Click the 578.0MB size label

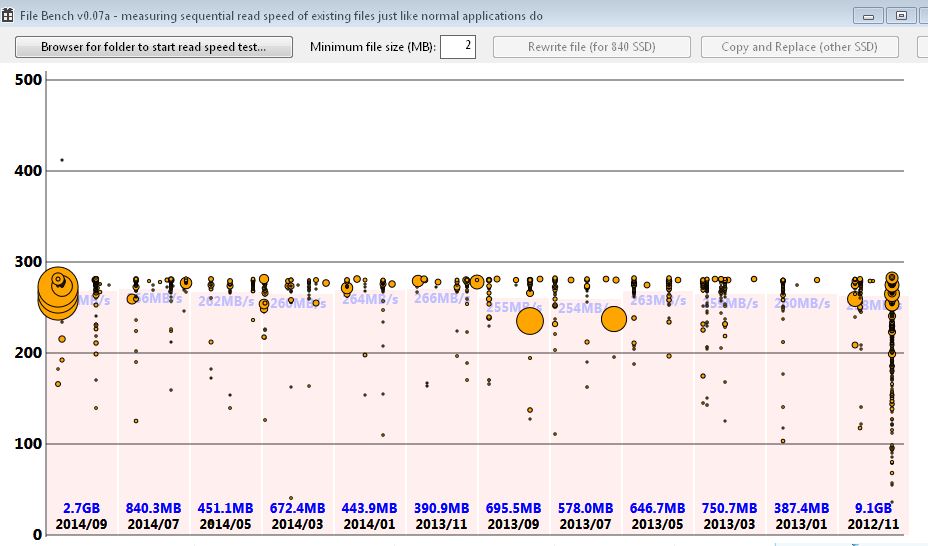(585, 508)
